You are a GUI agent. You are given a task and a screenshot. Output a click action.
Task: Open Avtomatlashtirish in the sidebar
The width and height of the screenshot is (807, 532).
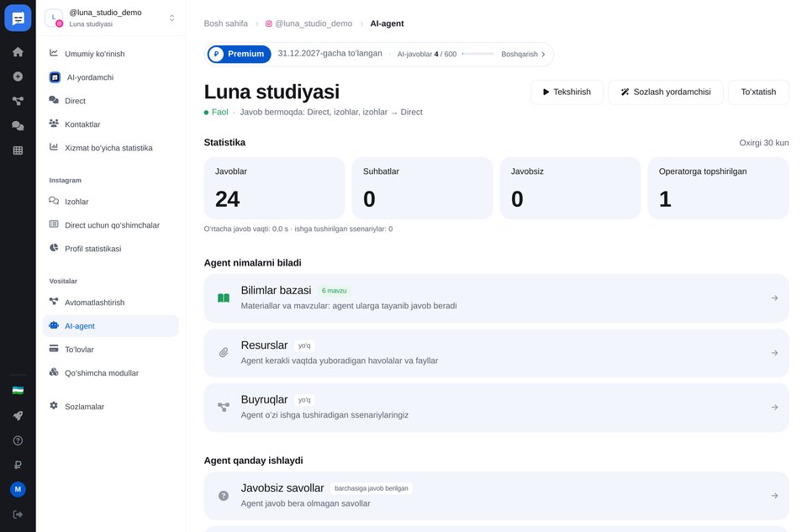[111, 303]
